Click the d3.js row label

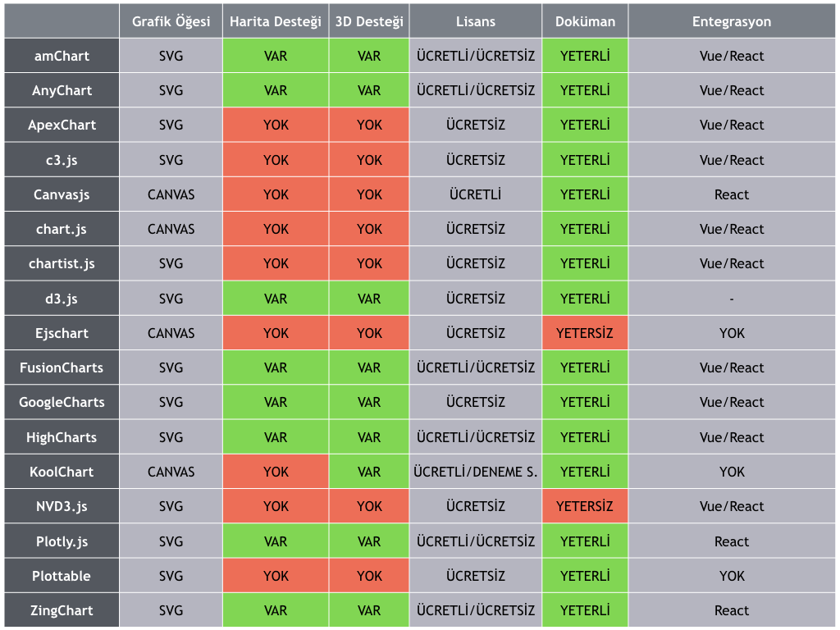62,299
